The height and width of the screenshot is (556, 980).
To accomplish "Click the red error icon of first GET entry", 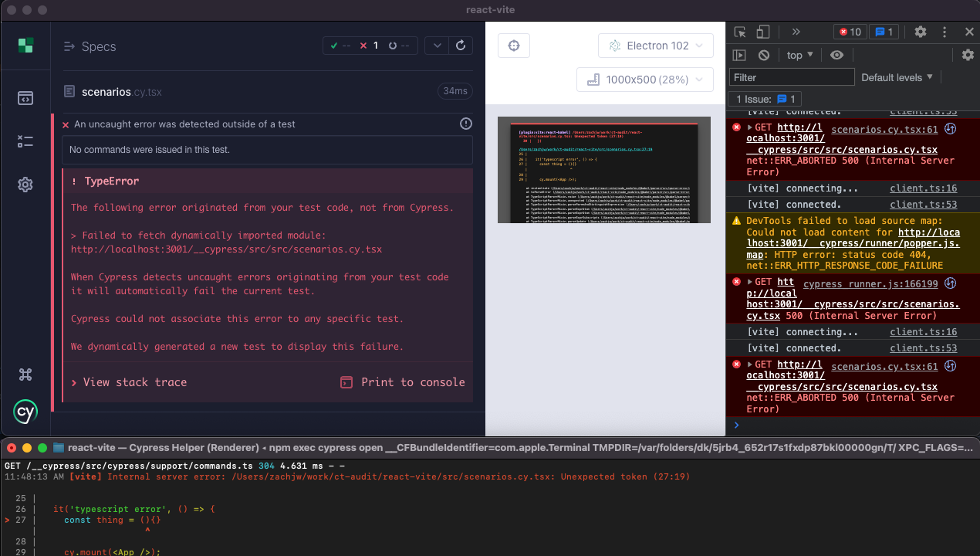I will [736, 127].
